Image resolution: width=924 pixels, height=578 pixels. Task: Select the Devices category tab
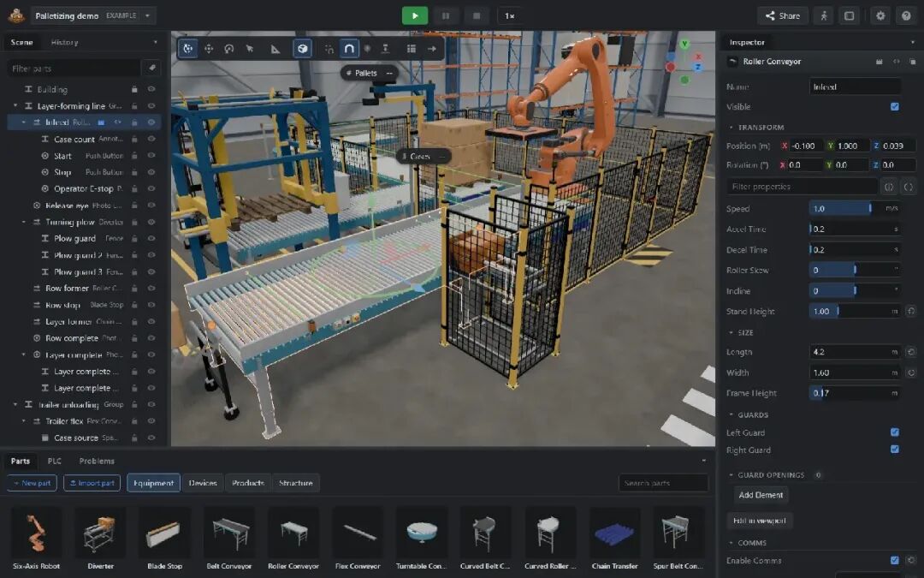[x=203, y=483]
